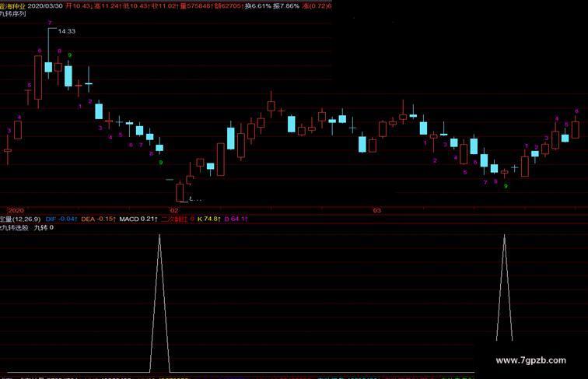Screen dimensions: 588x379
Task: Click the lowest red candle near 02 marker
Action: coord(180,192)
